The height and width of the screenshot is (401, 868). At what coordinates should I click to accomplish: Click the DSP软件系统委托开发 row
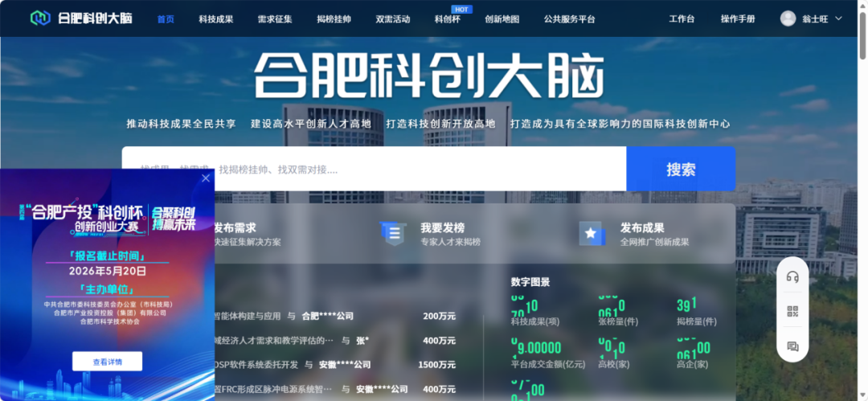(335, 365)
